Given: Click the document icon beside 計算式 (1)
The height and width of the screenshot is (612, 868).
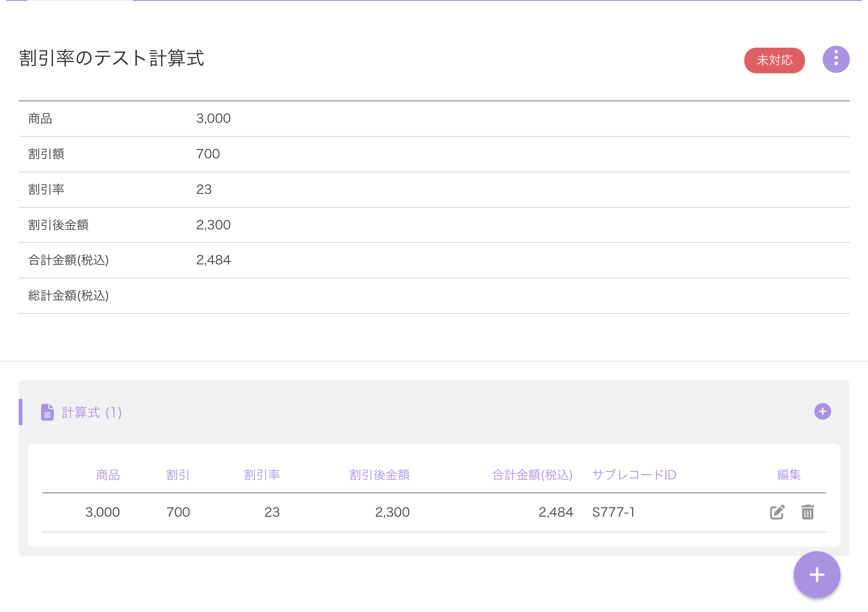Looking at the screenshot, I should (x=47, y=413).
